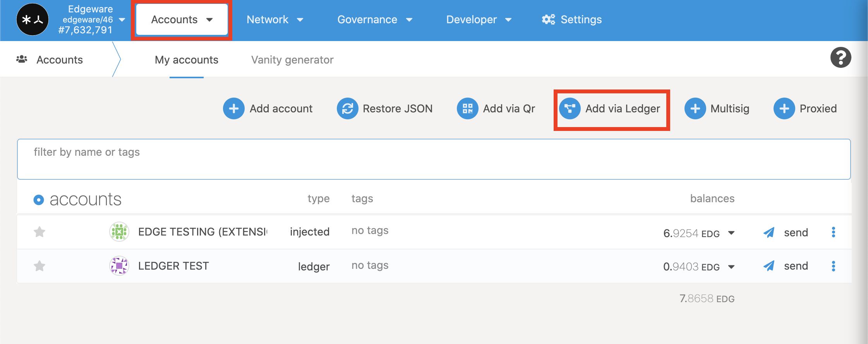Open more options for EDGE TESTING account
This screenshot has width=868, height=344.
[833, 232]
